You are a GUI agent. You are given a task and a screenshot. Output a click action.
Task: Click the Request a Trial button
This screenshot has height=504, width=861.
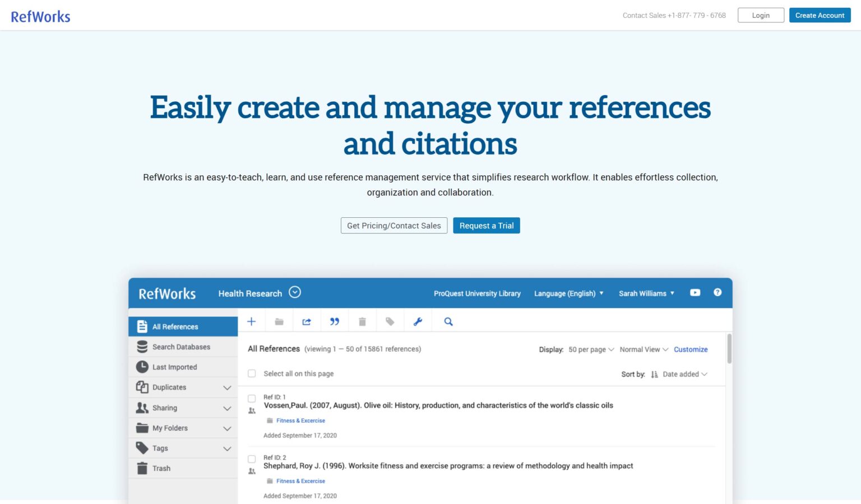tap(486, 225)
